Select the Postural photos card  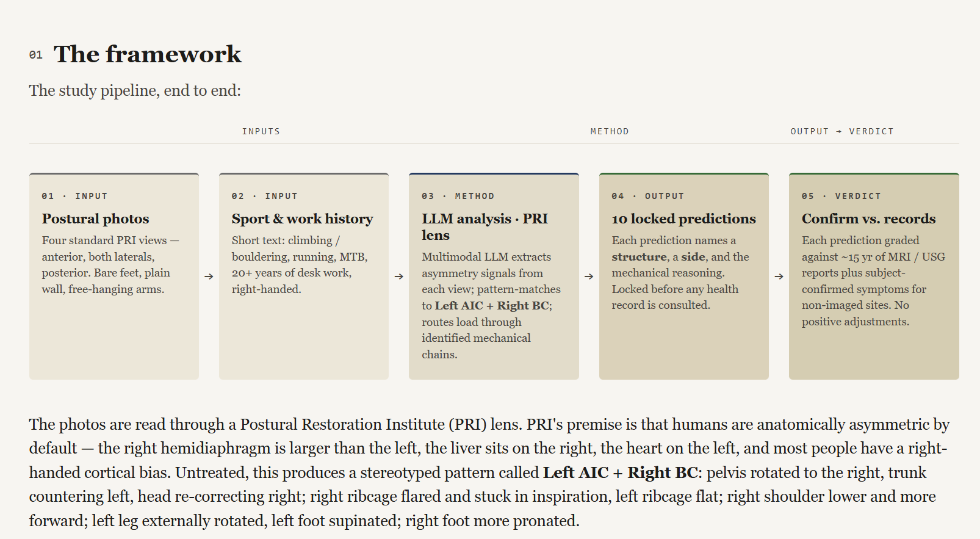pyautogui.click(x=114, y=276)
